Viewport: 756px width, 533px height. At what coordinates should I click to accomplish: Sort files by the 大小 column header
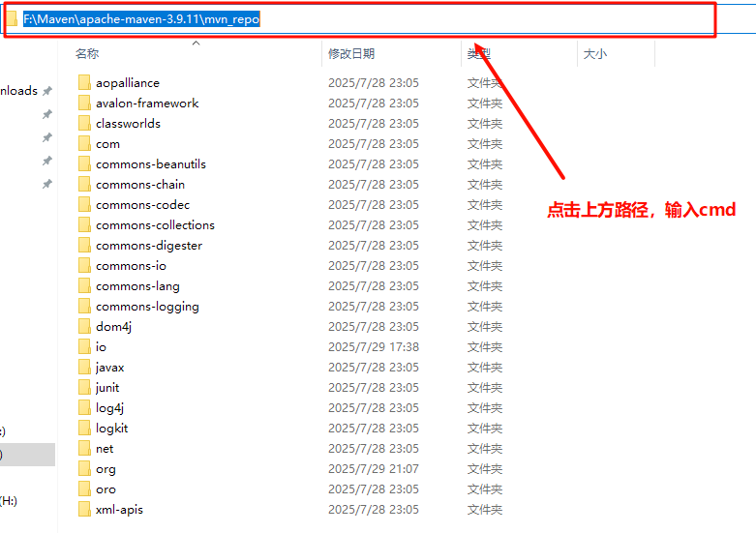(594, 54)
